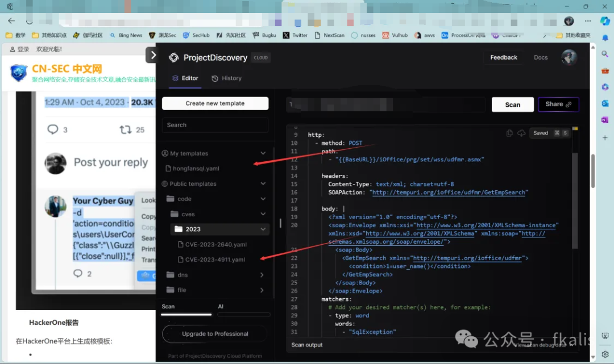Click the Feedback button
The image size is (614, 364).
click(x=504, y=57)
